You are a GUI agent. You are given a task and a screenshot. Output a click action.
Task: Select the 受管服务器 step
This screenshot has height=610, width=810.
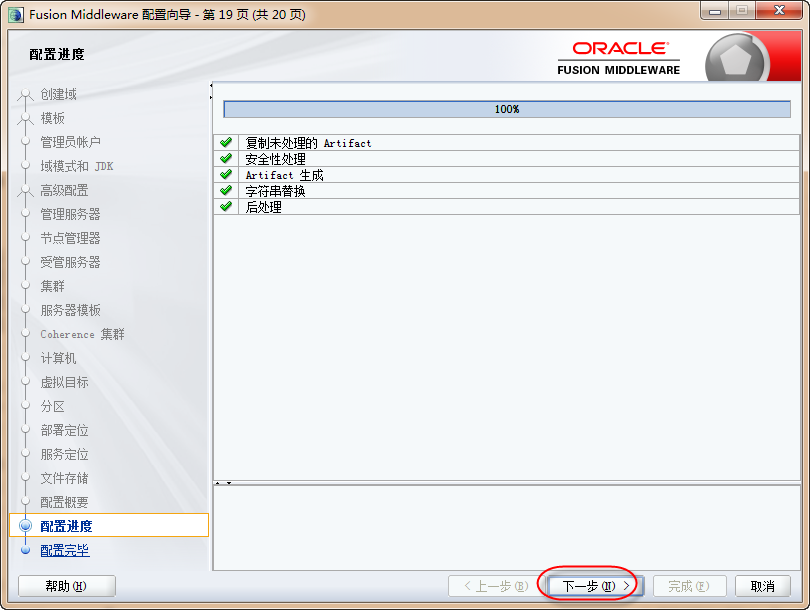pos(71,262)
